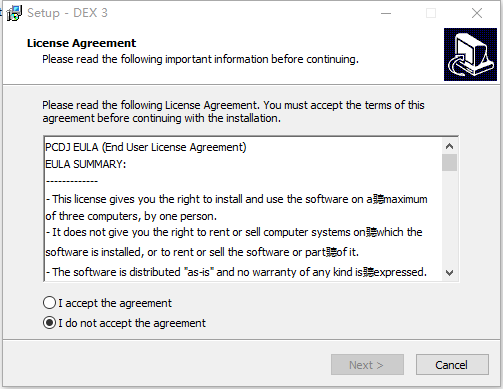Click the Next > button

tap(367, 365)
